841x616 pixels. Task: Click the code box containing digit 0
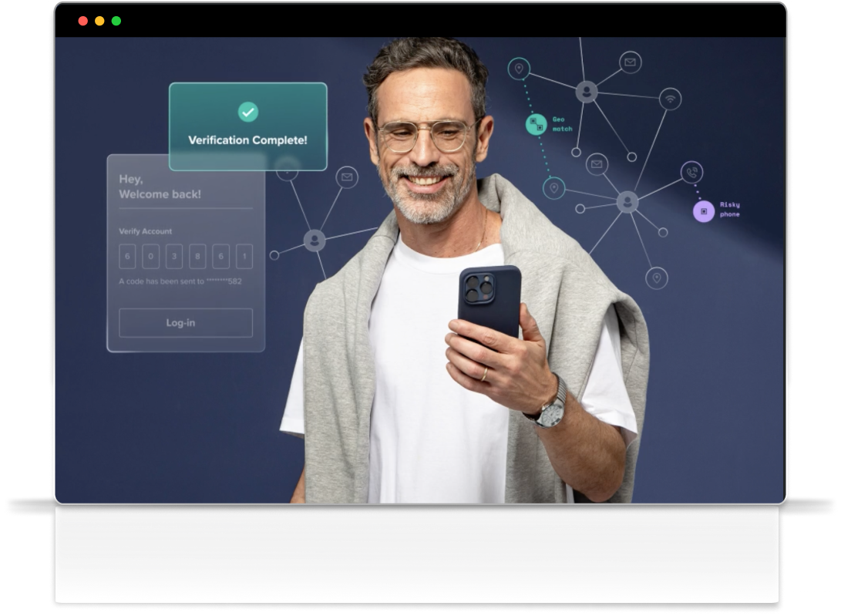[x=150, y=256]
